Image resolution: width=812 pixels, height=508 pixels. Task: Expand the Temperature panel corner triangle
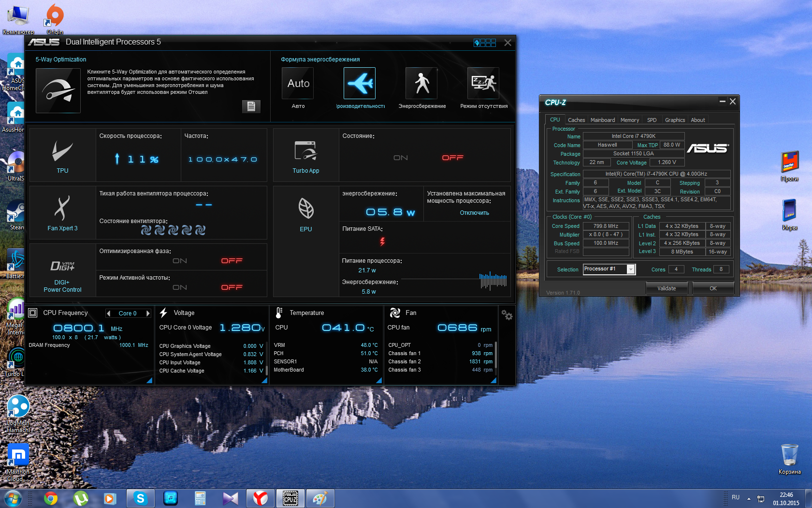[379, 380]
